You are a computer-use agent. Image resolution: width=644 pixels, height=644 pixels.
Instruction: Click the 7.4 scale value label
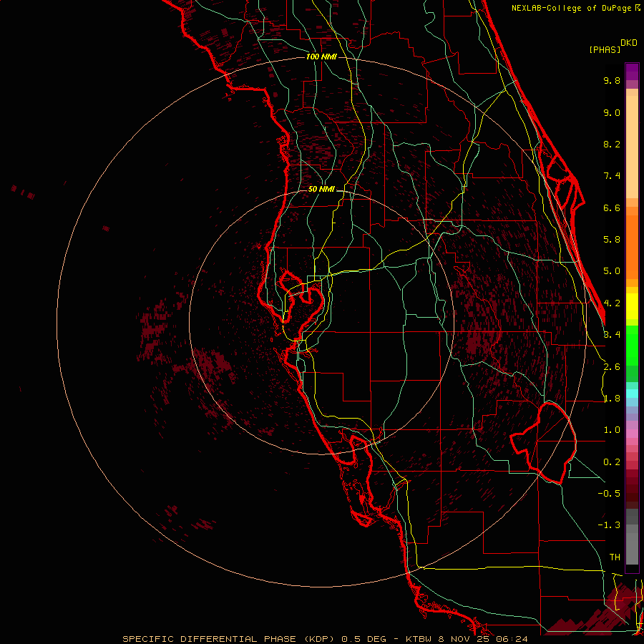pos(612,176)
